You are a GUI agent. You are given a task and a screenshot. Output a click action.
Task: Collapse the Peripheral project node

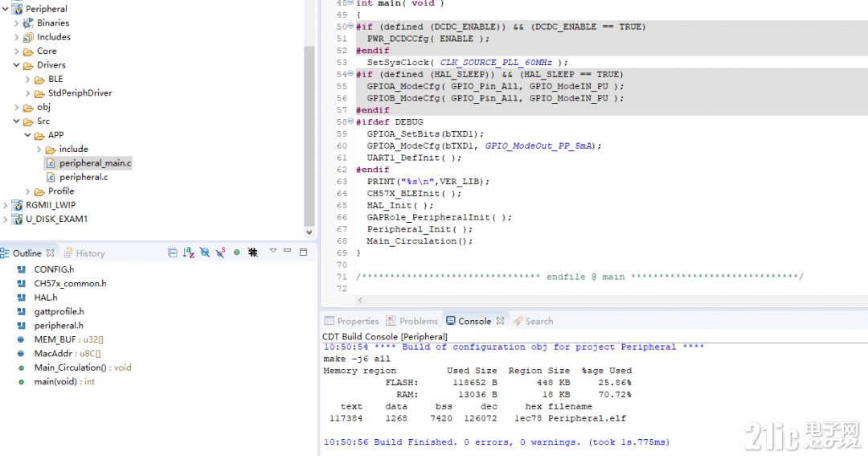tap(6, 9)
